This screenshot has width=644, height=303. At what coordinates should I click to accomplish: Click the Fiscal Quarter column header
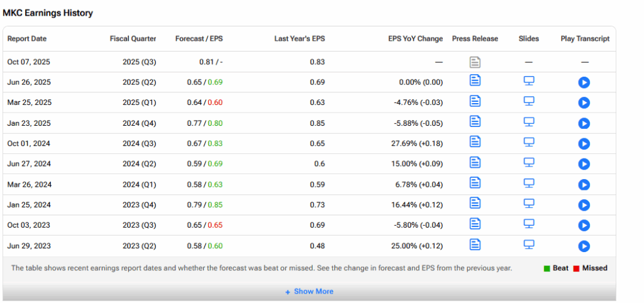pos(133,39)
